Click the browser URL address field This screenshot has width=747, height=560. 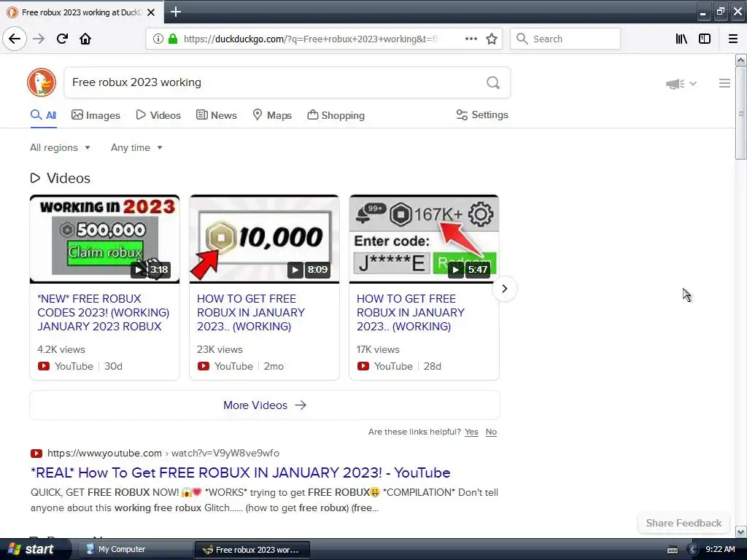(309, 39)
